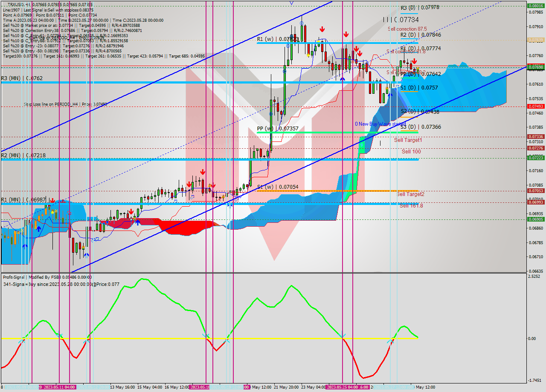Select the 2023.05.18 time marker

click(199, 387)
